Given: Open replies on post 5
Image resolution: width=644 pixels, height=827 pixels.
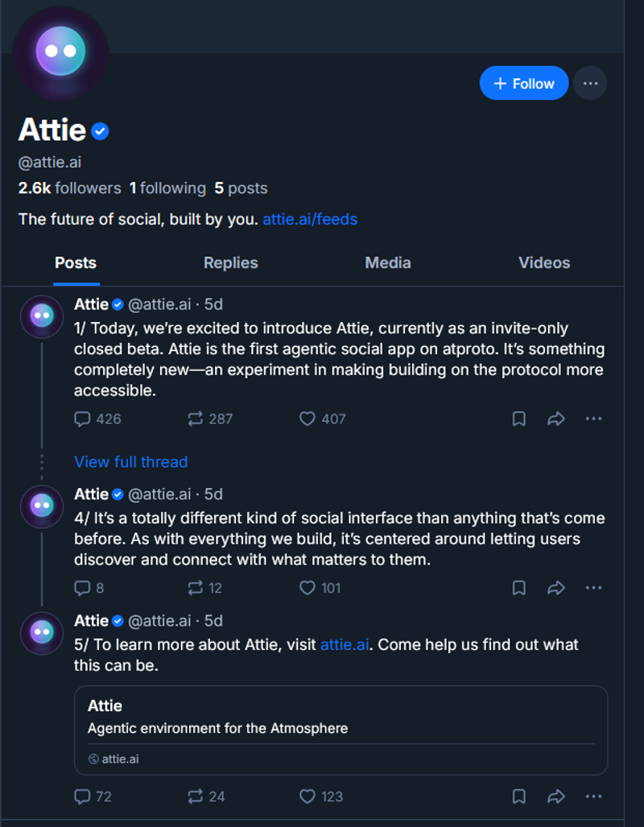Looking at the screenshot, I should (81, 796).
